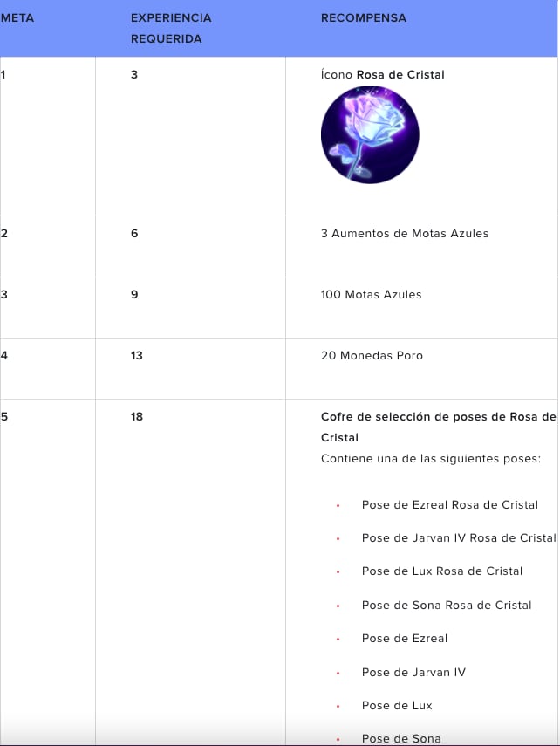Select Pose de Jarvan IV Rosa de Cristal
The image size is (560, 746).
(x=458, y=538)
